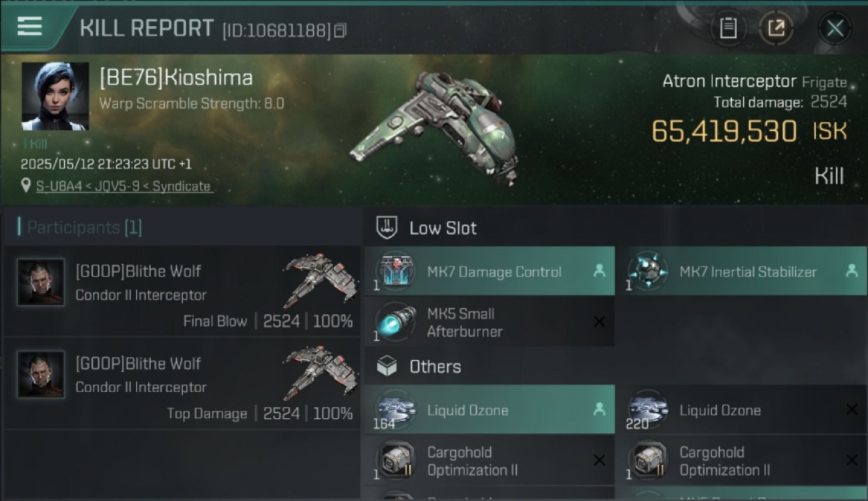This screenshot has height=501, width=868.
Task: Copy the kill report ID icon
Action: click(341, 31)
